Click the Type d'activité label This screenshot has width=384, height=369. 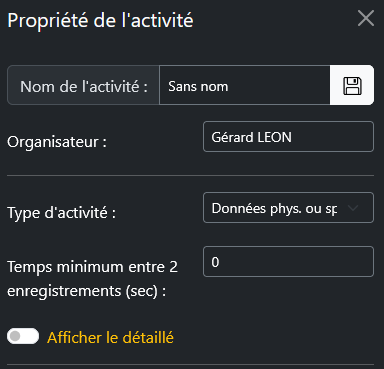(62, 212)
